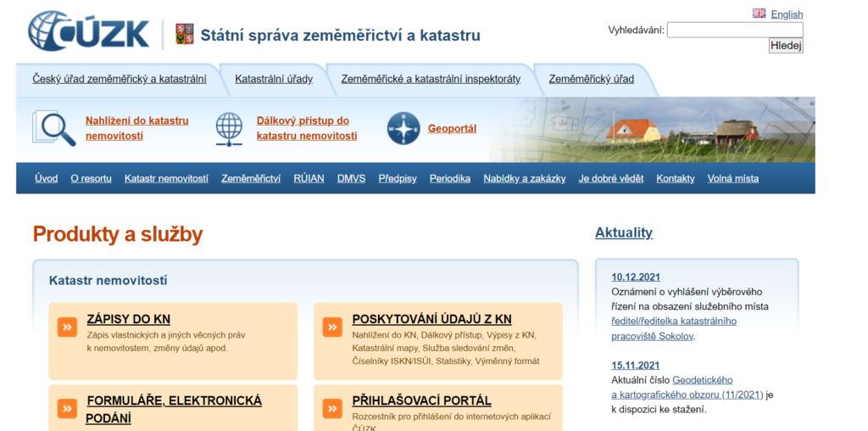The image size is (868, 431).
Task: Switch language to English
Action: (787, 14)
